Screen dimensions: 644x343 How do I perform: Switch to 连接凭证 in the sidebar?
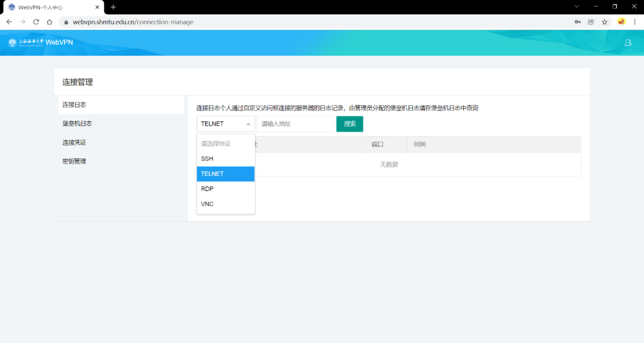[75, 142]
